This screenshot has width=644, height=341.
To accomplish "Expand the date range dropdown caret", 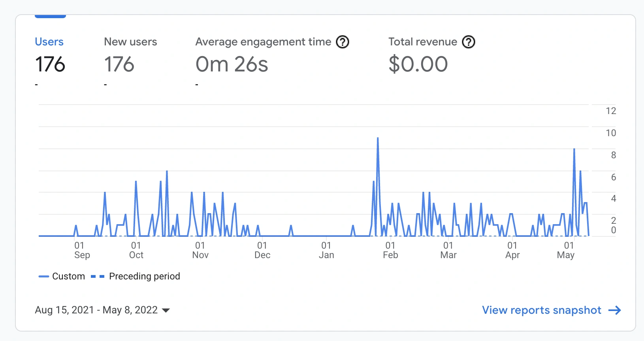I will [166, 311].
